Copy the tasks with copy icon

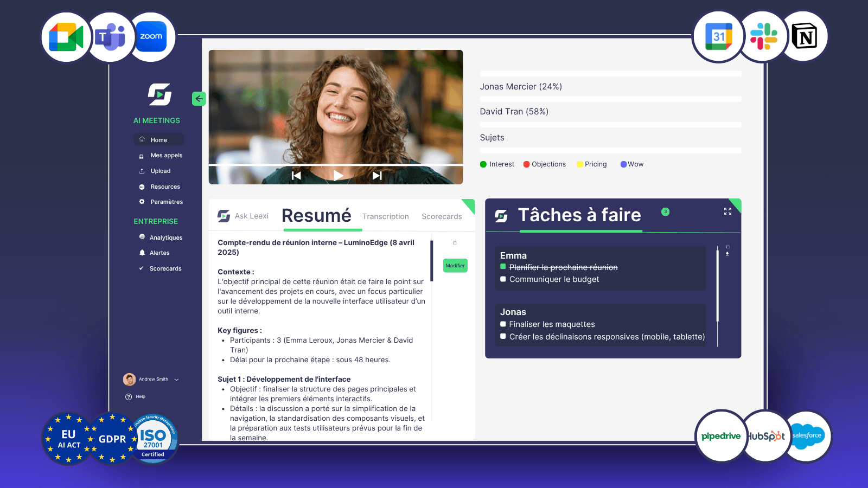(x=727, y=247)
